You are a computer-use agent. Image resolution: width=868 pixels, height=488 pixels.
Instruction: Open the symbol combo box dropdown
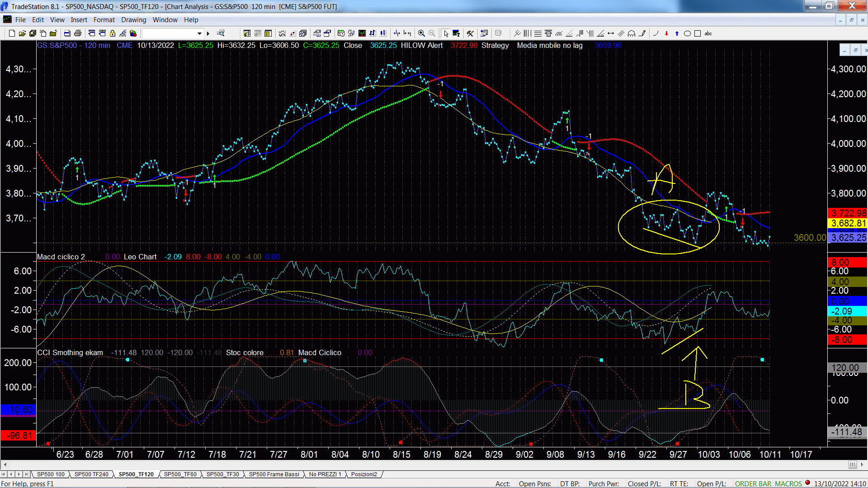point(199,33)
